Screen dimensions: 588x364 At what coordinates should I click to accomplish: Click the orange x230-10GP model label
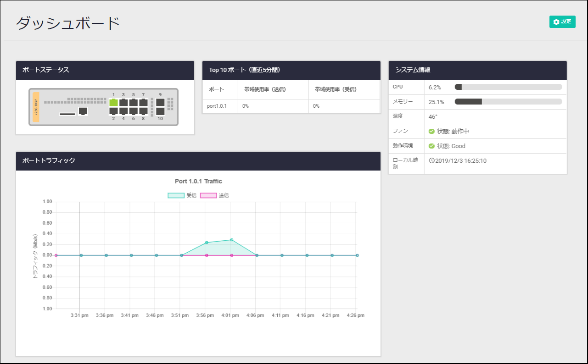click(x=36, y=107)
